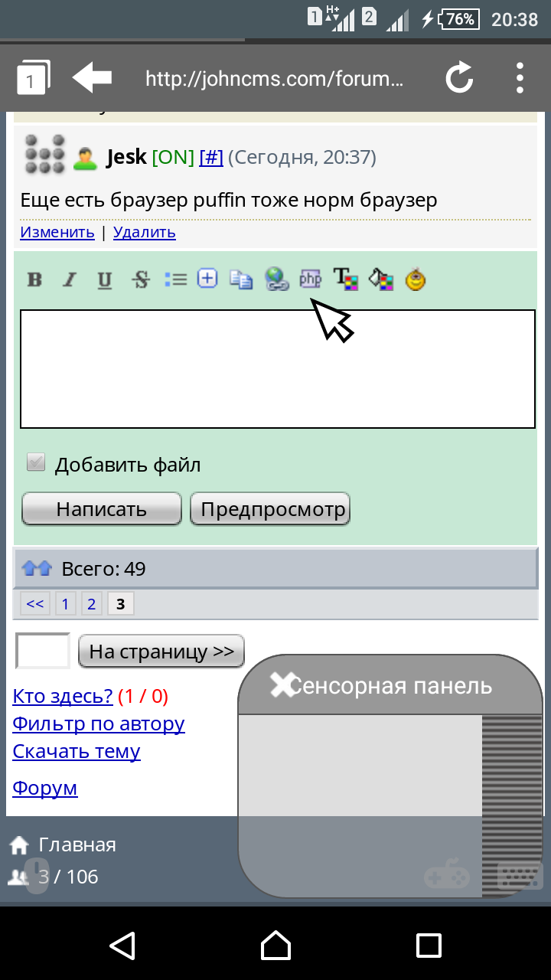Toggle the Добавить файл checkbox

(36, 462)
